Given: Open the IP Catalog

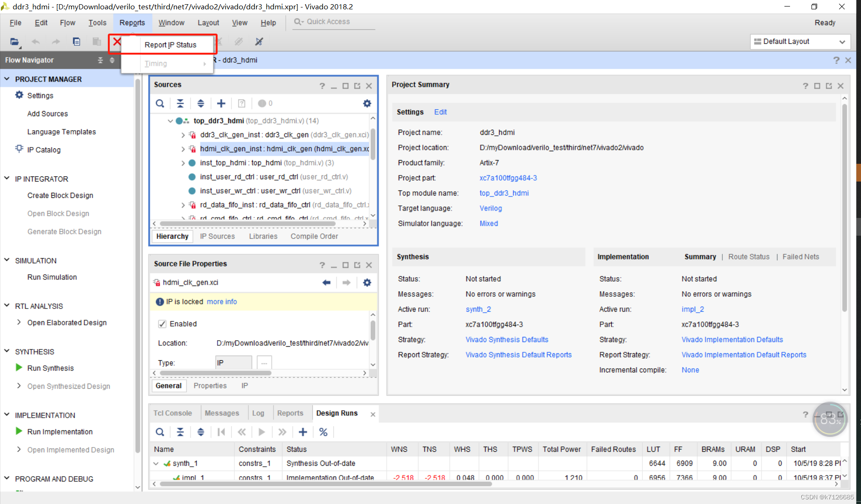Looking at the screenshot, I should pyautogui.click(x=44, y=150).
